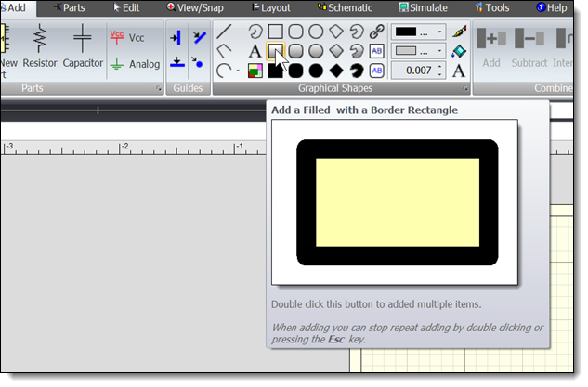Expand the arc tool dropdown arrow
This screenshot has height=387, width=588.
click(x=238, y=71)
